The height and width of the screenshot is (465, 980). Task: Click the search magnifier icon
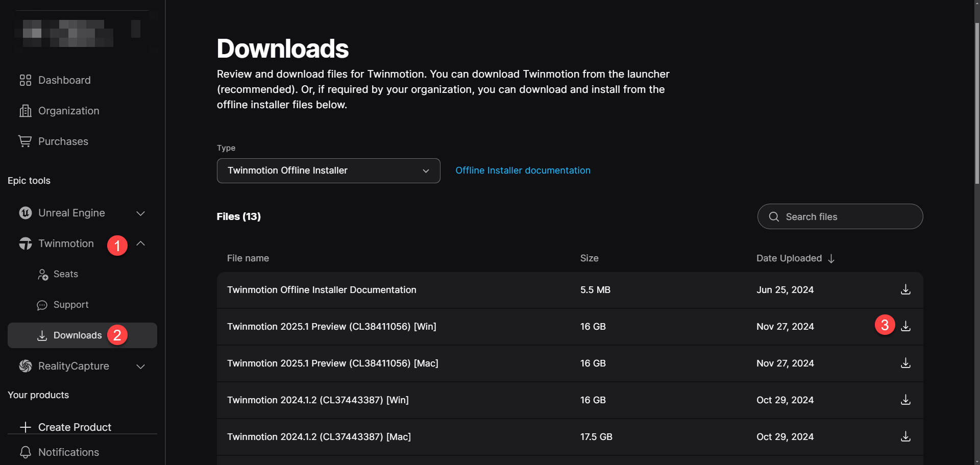click(x=774, y=216)
